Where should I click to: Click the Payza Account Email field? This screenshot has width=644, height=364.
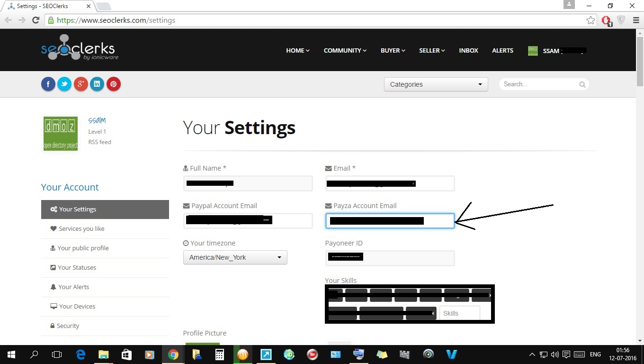tap(390, 221)
